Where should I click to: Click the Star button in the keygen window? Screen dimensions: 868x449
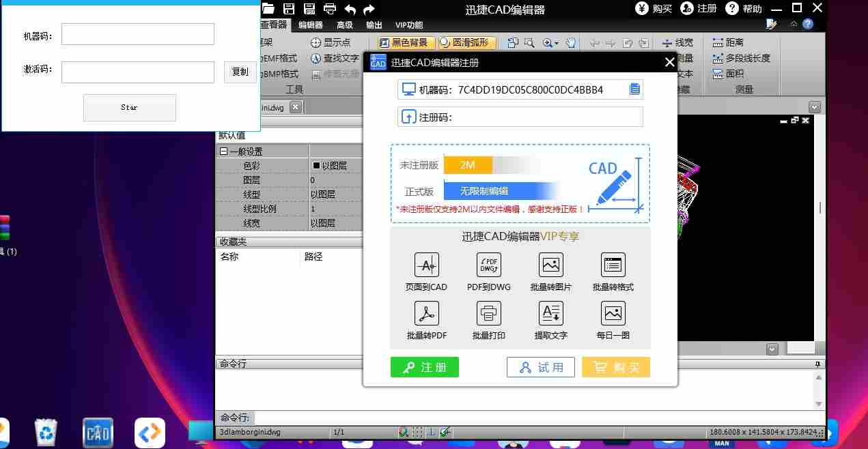(x=130, y=108)
